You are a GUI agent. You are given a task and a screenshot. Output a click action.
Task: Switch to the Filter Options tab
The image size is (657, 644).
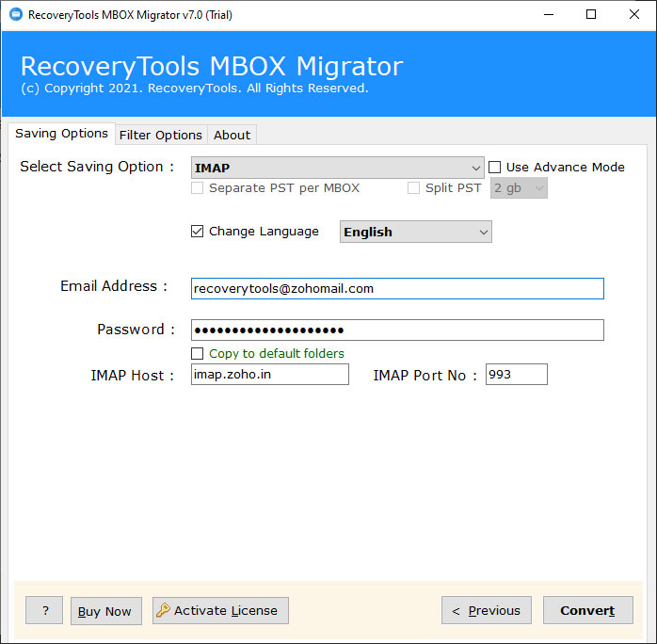(161, 135)
